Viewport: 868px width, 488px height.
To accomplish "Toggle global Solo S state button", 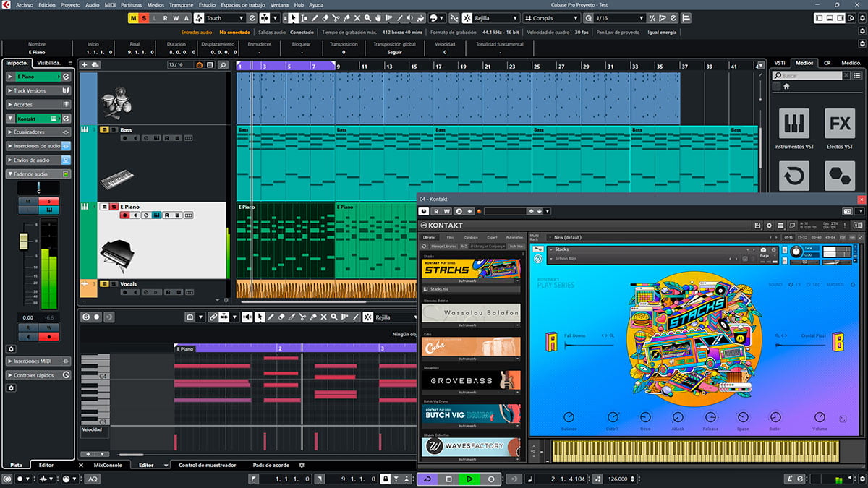I will [145, 18].
